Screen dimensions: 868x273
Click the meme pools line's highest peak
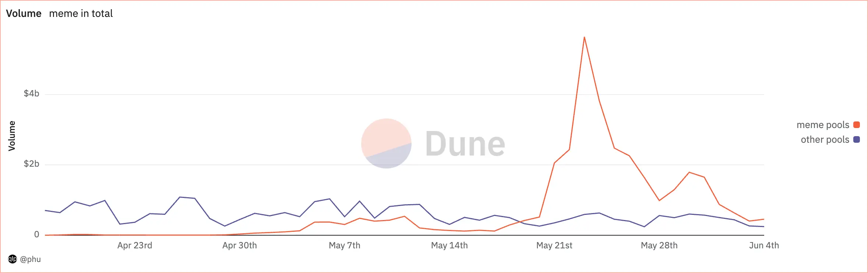584,38
